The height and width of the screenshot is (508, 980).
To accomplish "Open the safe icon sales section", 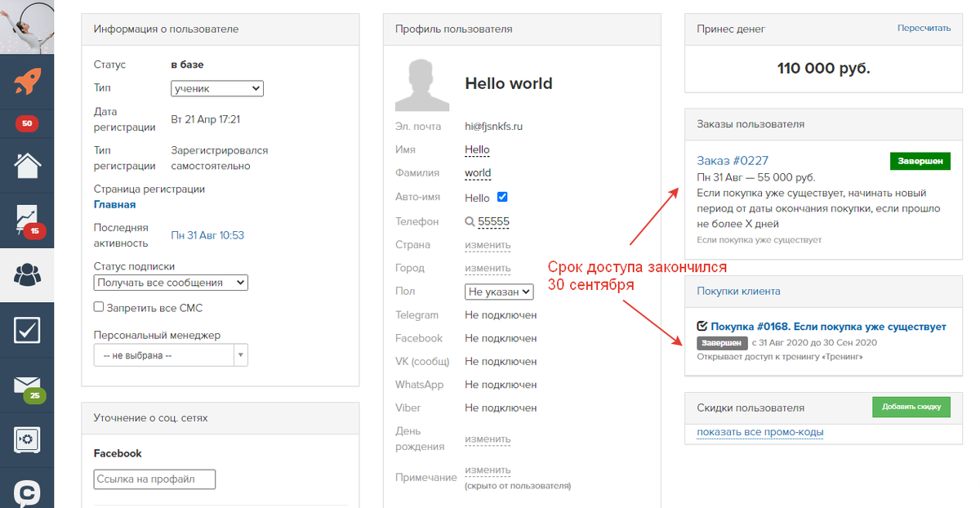I will pyautogui.click(x=27, y=440).
